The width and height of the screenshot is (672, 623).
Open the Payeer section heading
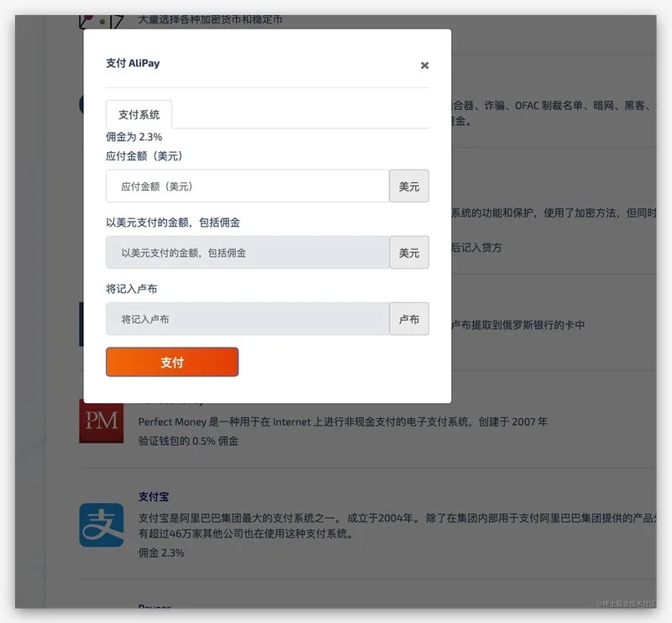click(x=153, y=607)
